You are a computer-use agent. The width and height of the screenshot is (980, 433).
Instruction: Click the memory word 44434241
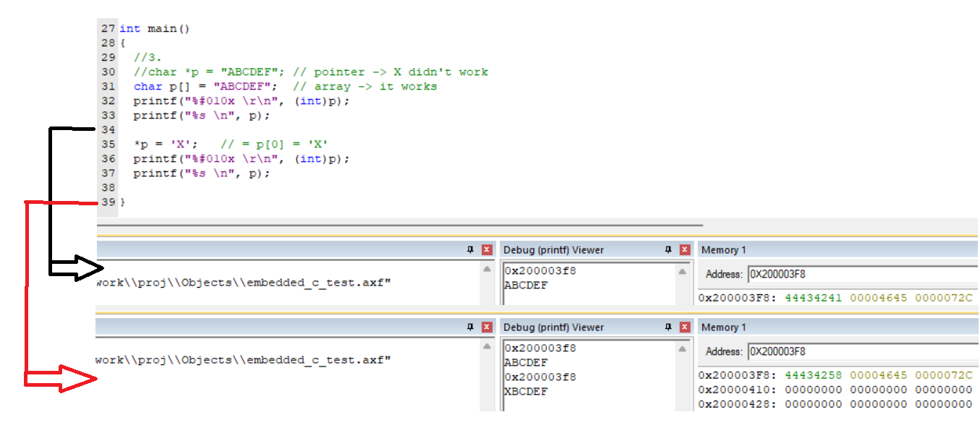tap(814, 298)
